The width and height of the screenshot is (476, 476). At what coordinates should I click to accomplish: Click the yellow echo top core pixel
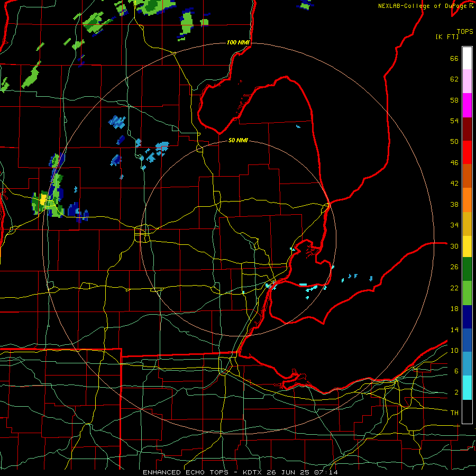[x=43, y=199]
